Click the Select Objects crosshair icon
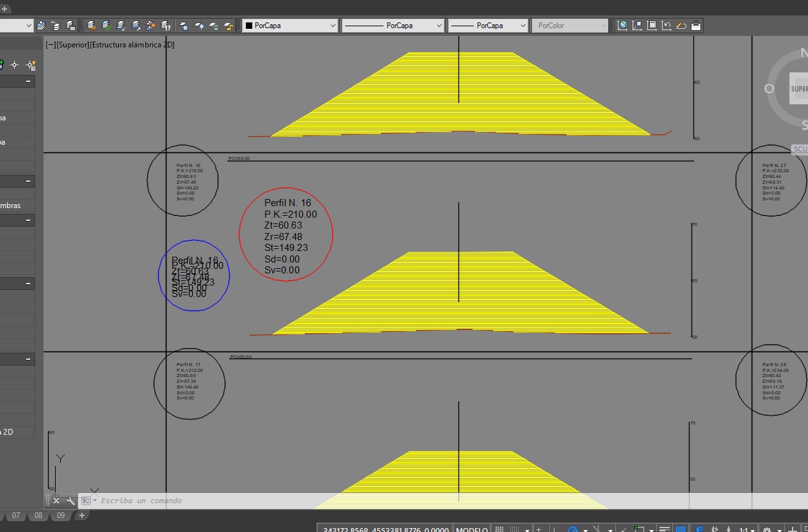This screenshot has height=532, width=808. coord(15,65)
